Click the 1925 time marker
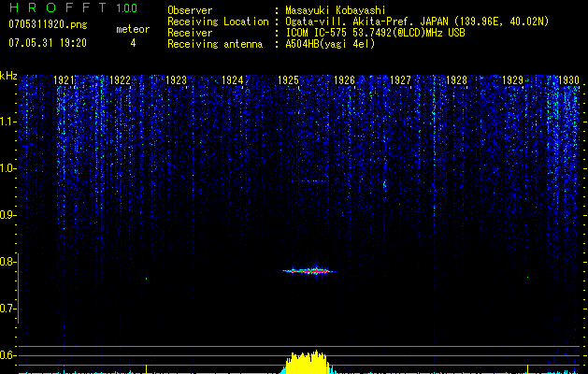Image resolution: width=588 pixels, height=374 pixels. pyautogui.click(x=288, y=79)
